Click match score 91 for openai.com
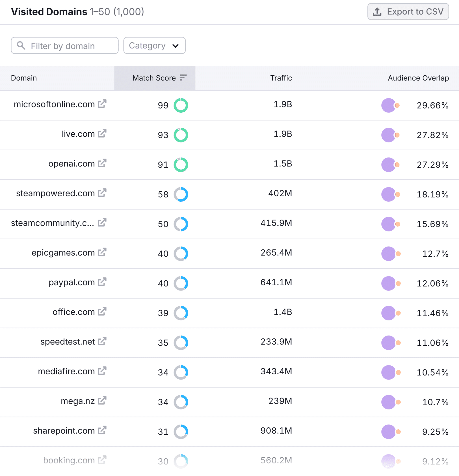 (163, 165)
